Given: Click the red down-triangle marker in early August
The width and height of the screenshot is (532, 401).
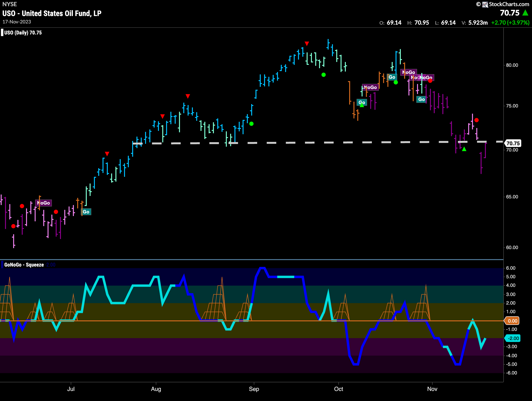Looking at the screenshot, I should click(x=162, y=117).
